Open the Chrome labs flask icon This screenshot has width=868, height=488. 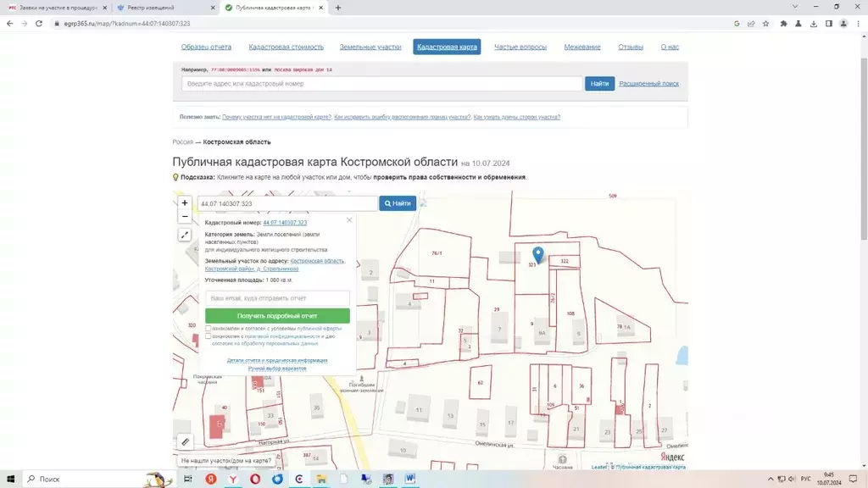[798, 23]
